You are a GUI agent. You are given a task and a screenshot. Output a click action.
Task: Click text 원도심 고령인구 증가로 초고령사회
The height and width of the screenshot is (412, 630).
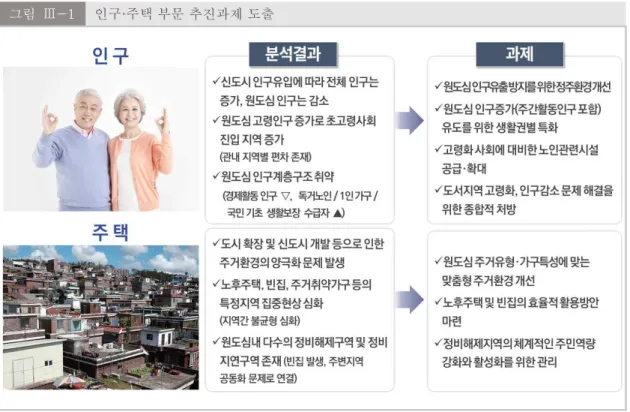pyautogui.click(x=299, y=121)
